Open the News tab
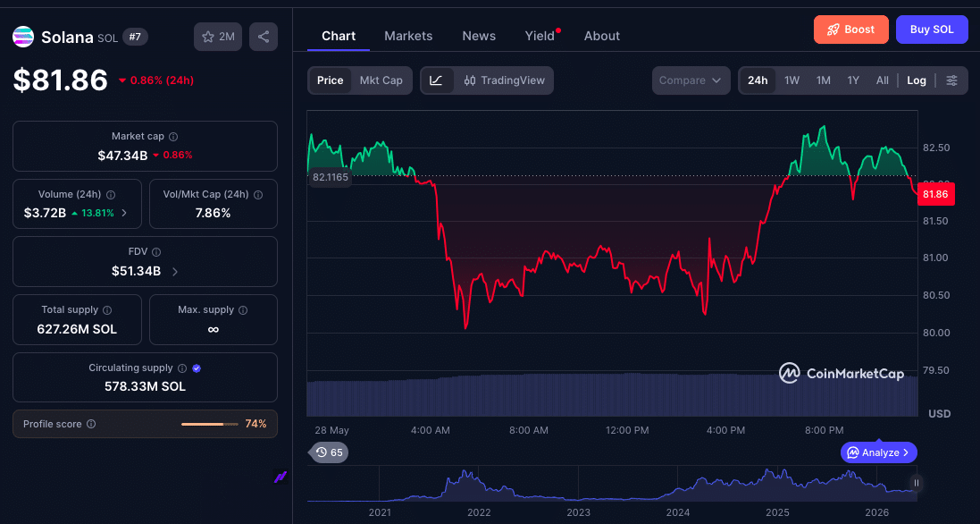Viewport: 980px width, 524px height. pyautogui.click(x=479, y=36)
